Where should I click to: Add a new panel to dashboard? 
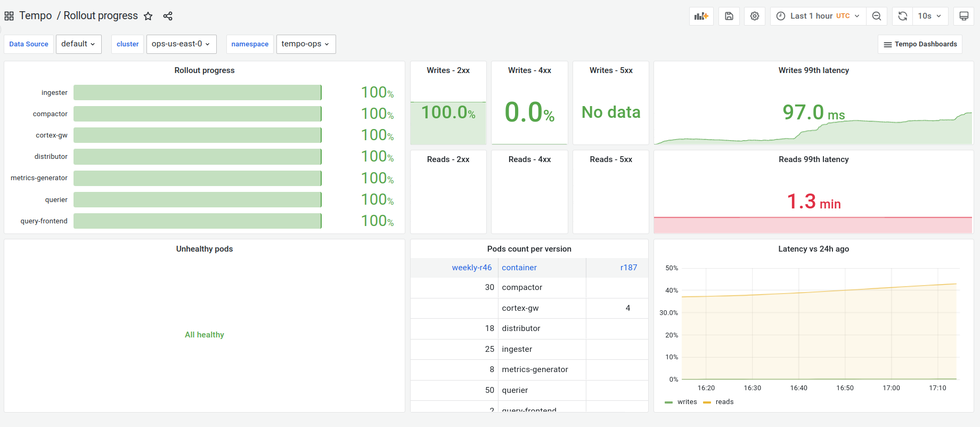pyautogui.click(x=701, y=16)
